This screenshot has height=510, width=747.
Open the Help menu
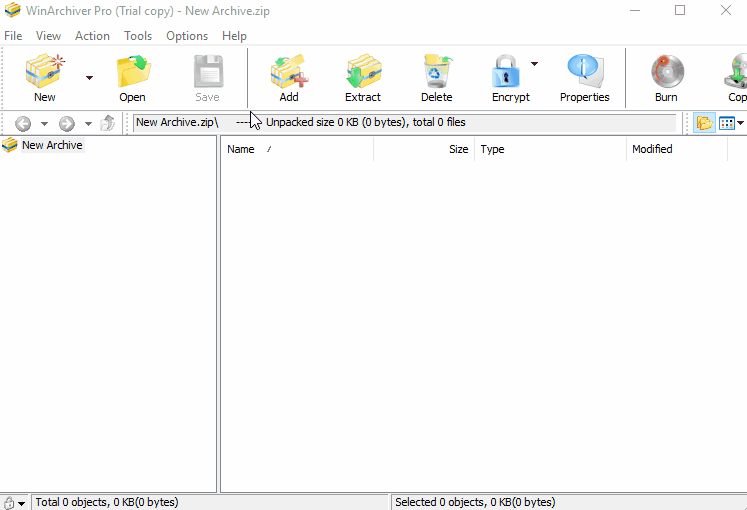[x=234, y=36]
